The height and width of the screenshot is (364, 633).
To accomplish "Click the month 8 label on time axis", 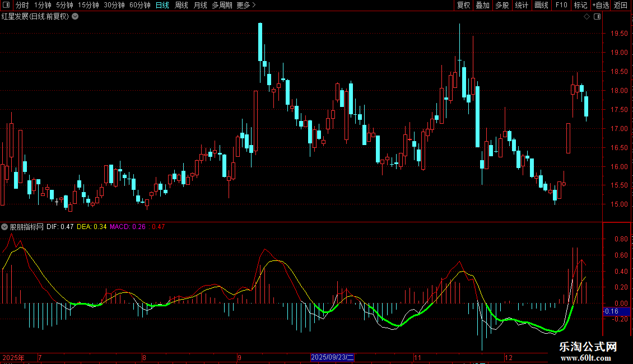I will pyautogui.click(x=144, y=357).
